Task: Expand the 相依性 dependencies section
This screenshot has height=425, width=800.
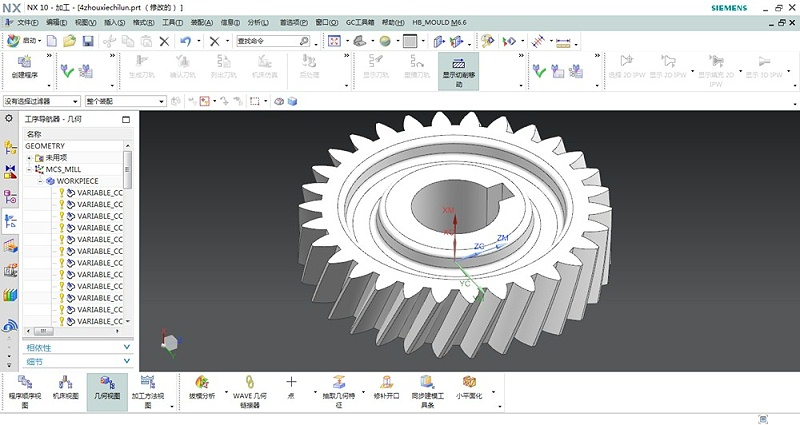Action: click(x=76, y=347)
